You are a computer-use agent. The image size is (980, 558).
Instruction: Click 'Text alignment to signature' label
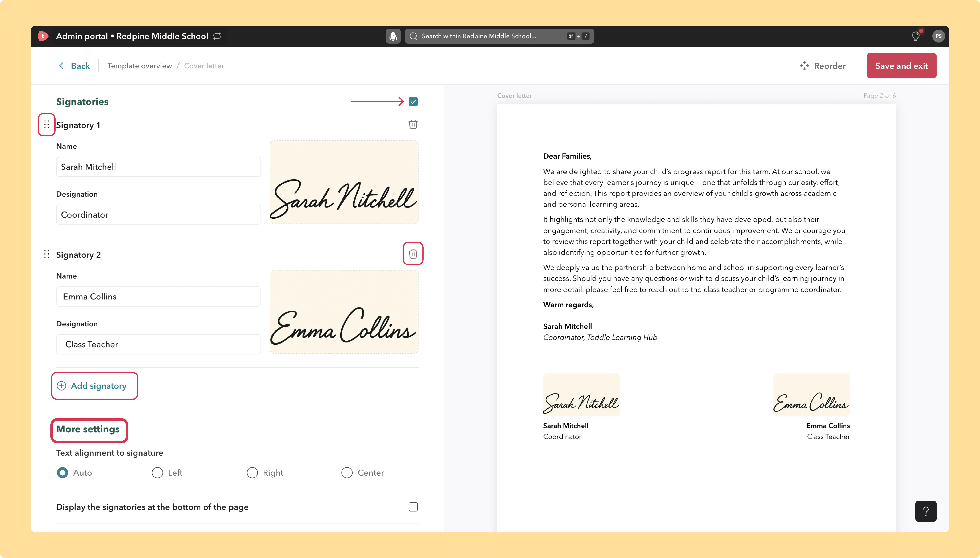coord(110,453)
